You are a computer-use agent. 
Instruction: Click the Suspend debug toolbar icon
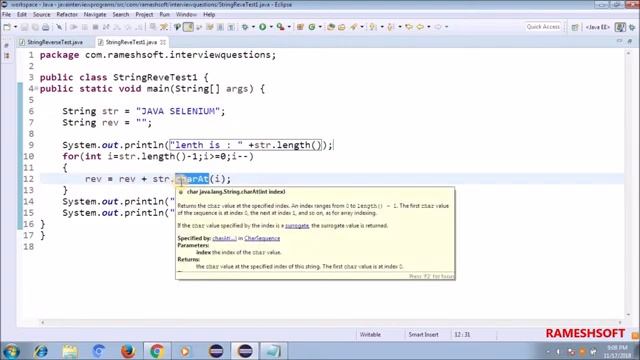[x=84, y=27]
